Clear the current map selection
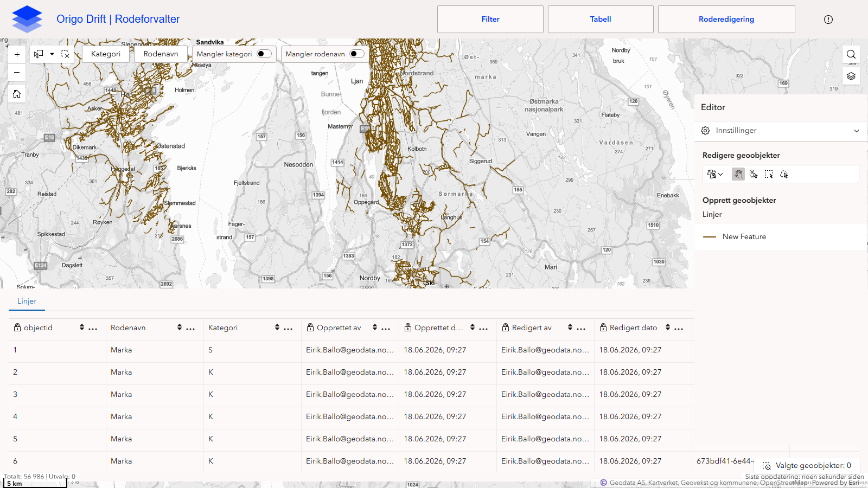Viewport: 868px width, 488px height. point(65,54)
